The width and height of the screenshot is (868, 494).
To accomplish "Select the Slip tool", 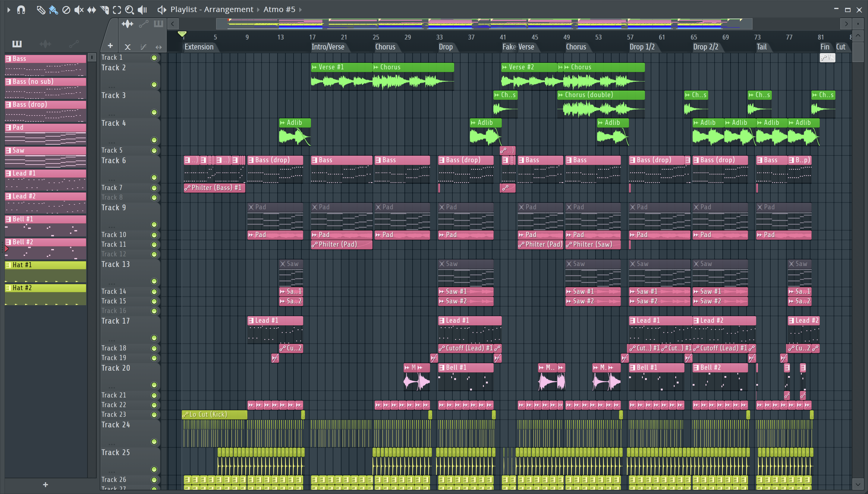I will point(92,10).
